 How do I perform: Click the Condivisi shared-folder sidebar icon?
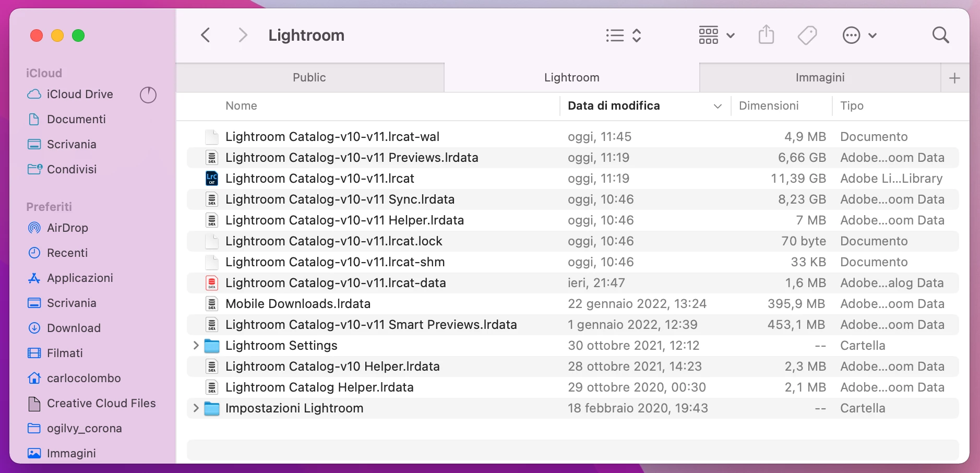[x=34, y=169]
